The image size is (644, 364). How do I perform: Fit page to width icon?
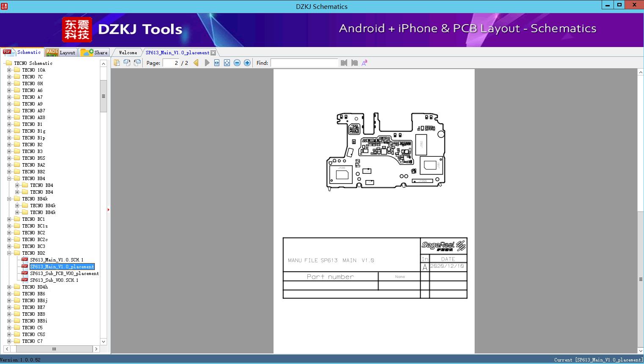coord(217,63)
